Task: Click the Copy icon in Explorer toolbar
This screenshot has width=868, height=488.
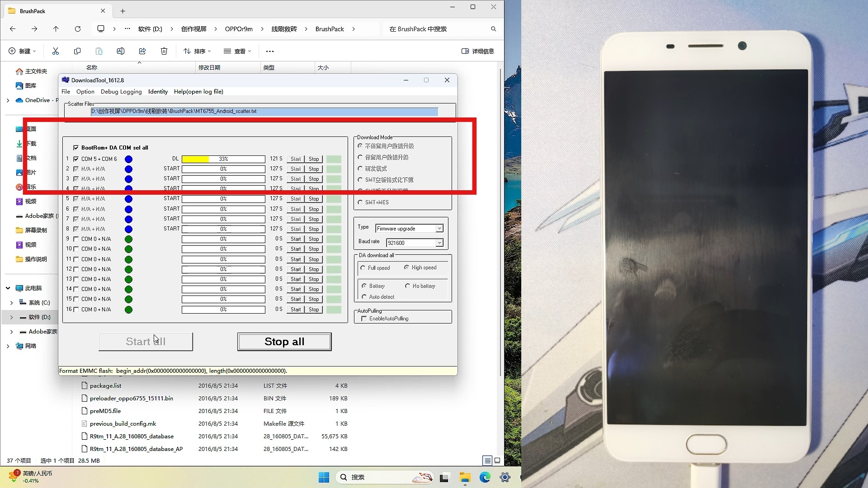Action: click(x=77, y=51)
